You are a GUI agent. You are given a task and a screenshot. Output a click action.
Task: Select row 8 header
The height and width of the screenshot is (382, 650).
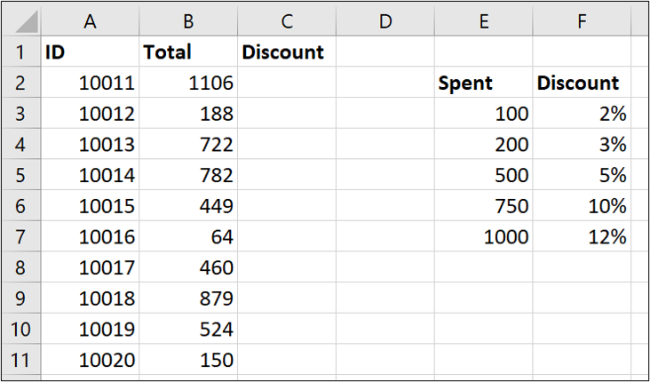(21, 267)
